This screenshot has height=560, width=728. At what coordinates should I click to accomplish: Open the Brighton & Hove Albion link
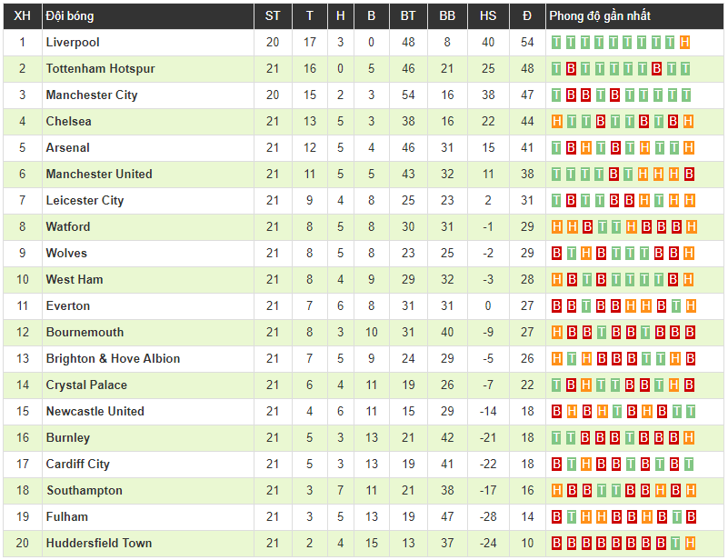pos(113,359)
